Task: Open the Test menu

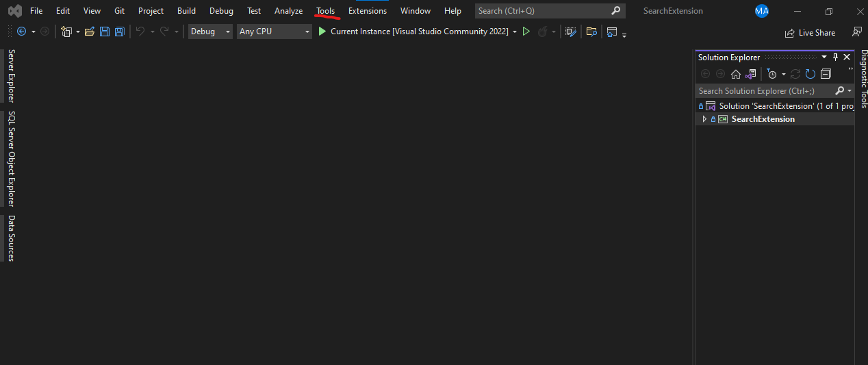Action: (x=254, y=11)
